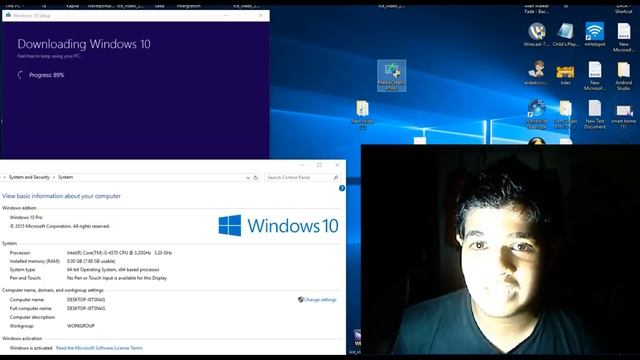The height and width of the screenshot is (360, 640).
Task: Click View basic information about your computer heading
Action: pos(61,196)
